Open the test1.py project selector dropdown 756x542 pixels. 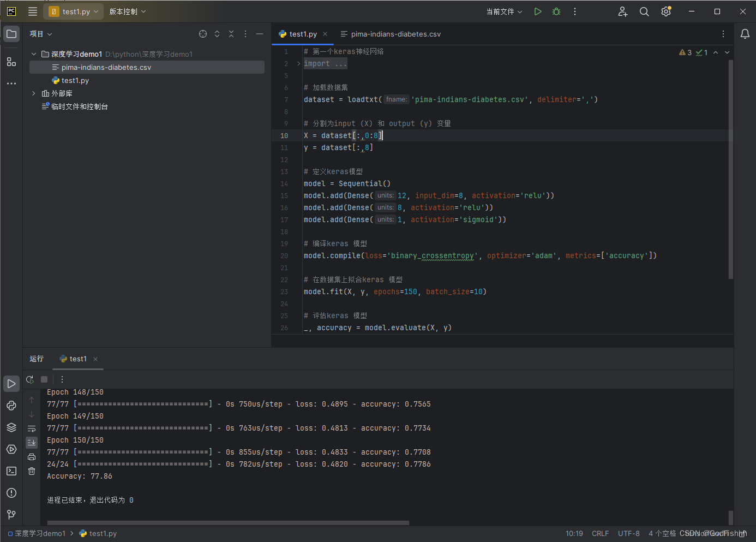[74, 11]
